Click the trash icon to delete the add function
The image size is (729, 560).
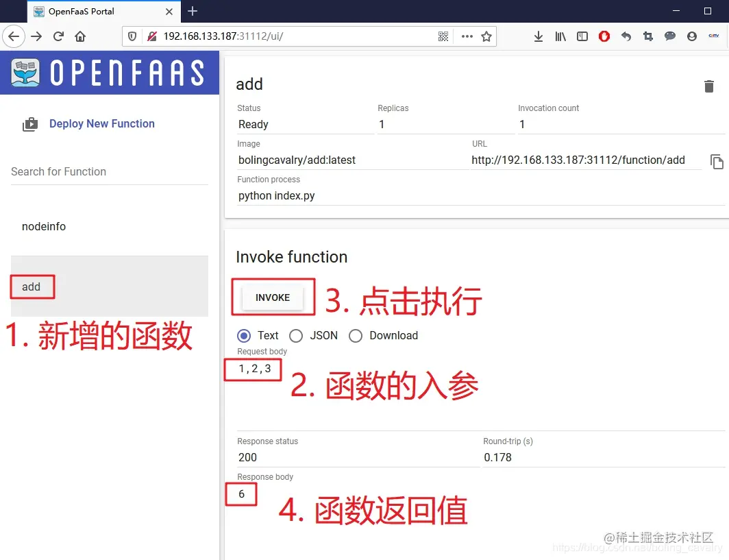click(x=709, y=86)
